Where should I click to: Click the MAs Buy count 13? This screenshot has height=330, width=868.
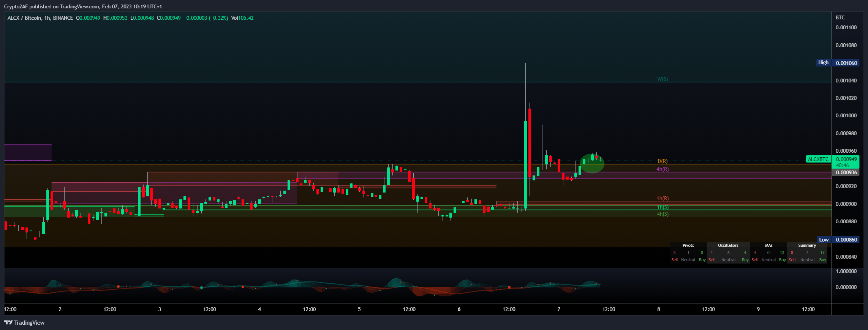coord(782,253)
